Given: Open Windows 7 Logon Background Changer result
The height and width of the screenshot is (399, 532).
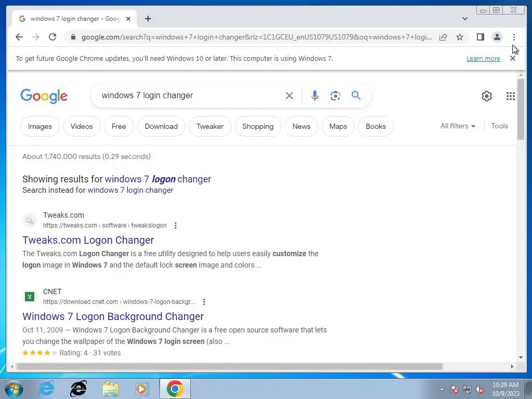Looking at the screenshot, I should (x=113, y=316).
